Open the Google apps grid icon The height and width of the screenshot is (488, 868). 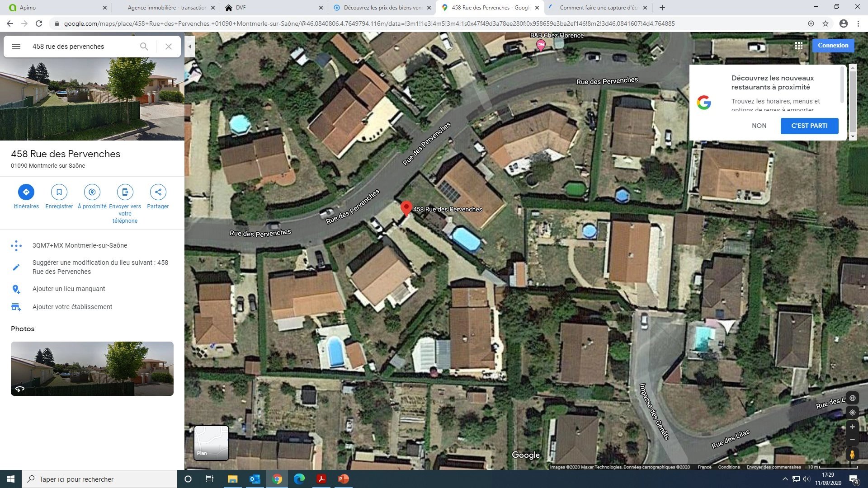799,46
